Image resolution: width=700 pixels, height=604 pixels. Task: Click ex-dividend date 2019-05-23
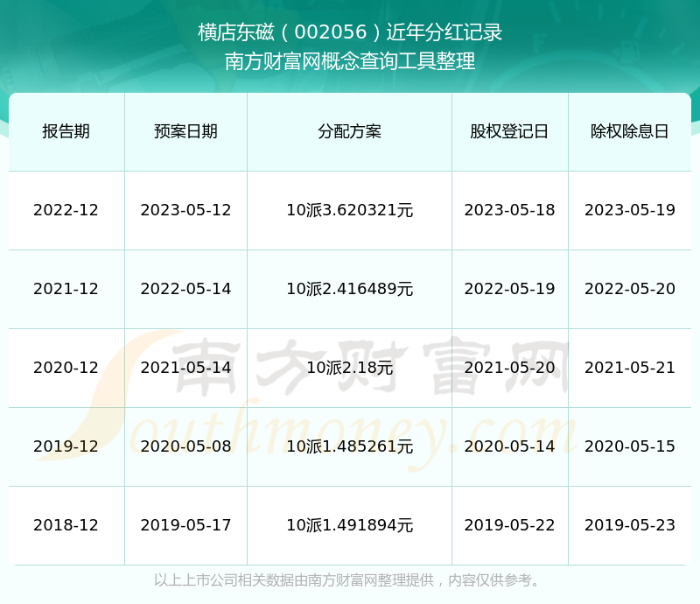pyautogui.click(x=629, y=525)
